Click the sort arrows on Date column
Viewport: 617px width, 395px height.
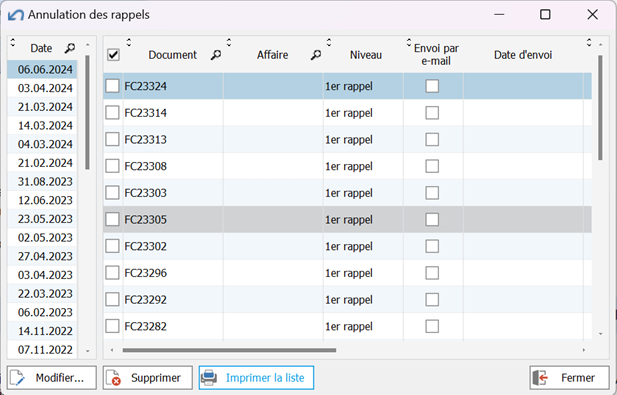coord(13,42)
